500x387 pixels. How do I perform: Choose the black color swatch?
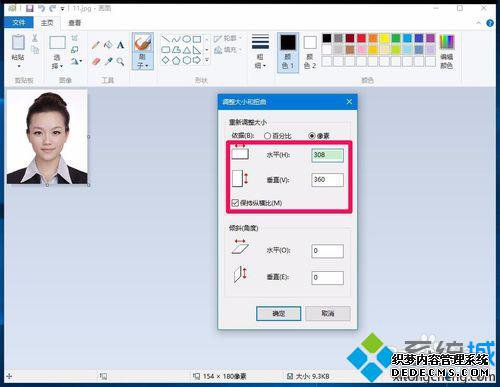(x=327, y=38)
